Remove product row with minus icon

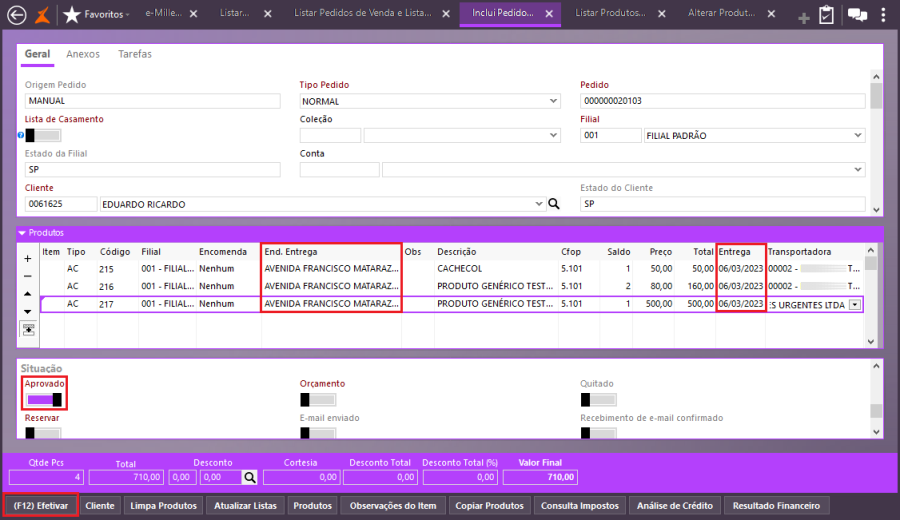pyautogui.click(x=28, y=276)
